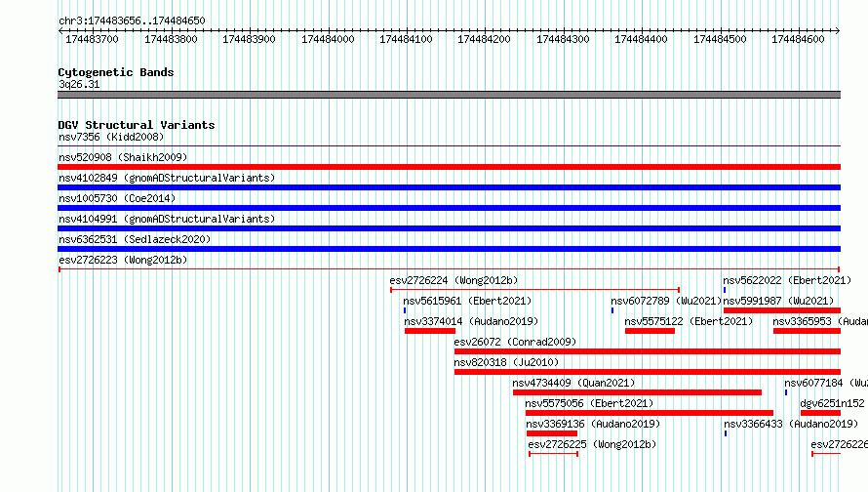The width and height of the screenshot is (868, 492).
Task: Click the gray 3q26.31 cytogenetic band bar
Action: (x=449, y=95)
